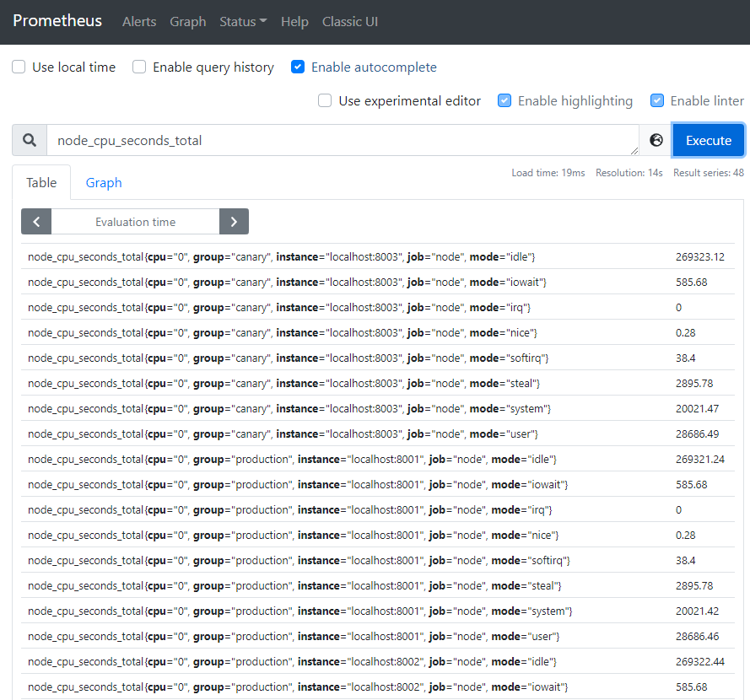Click the search magnifier icon
Viewport: 750px width, 700px height.
(x=30, y=141)
